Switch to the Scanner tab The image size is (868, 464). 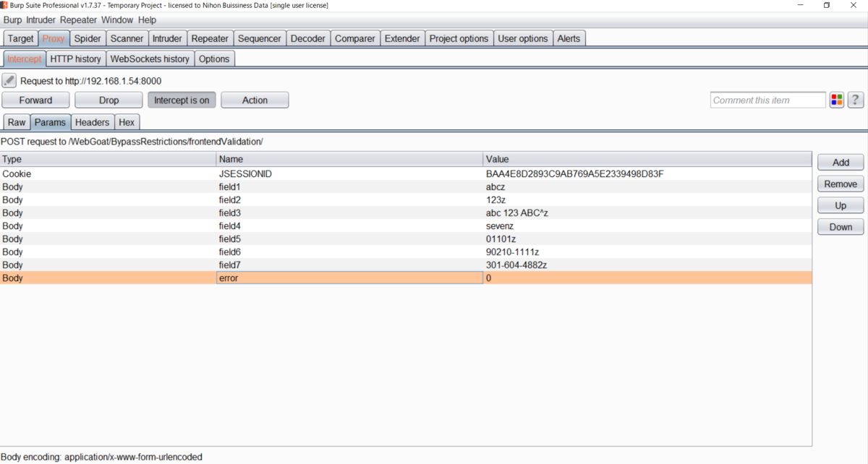pos(127,38)
